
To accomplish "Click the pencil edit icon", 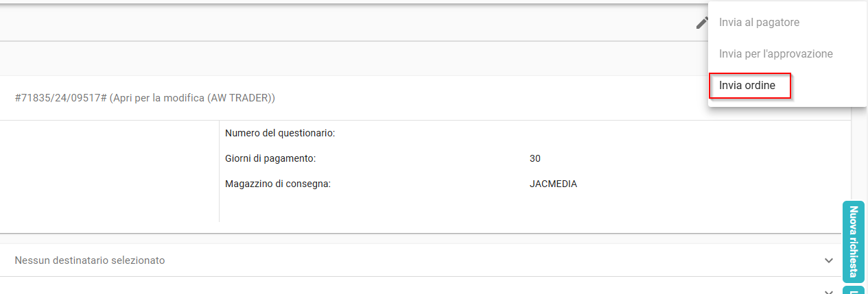I will pos(701,23).
